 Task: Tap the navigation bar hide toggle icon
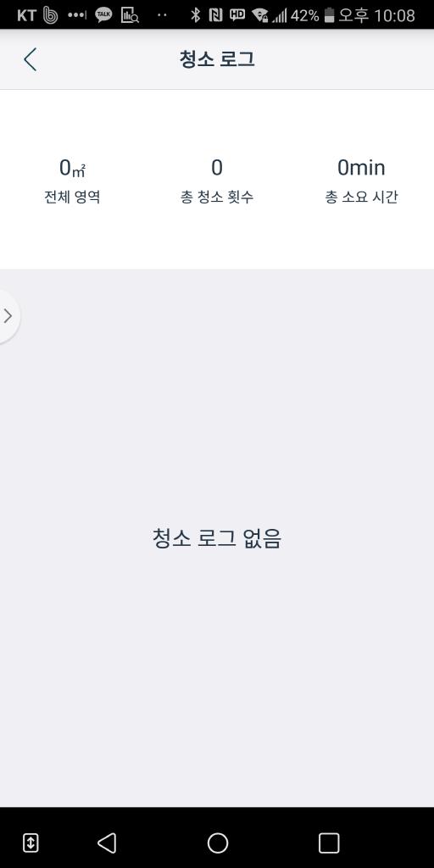(x=31, y=843)
